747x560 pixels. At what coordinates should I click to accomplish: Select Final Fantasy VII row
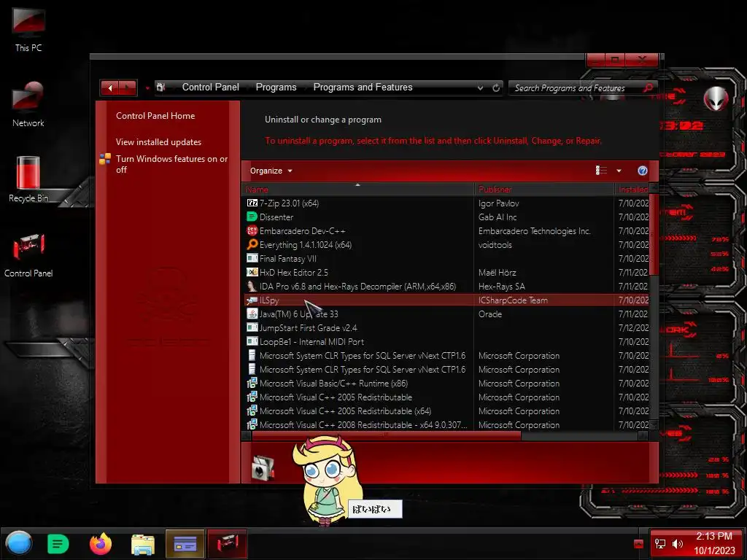click(x=446, y=259)
